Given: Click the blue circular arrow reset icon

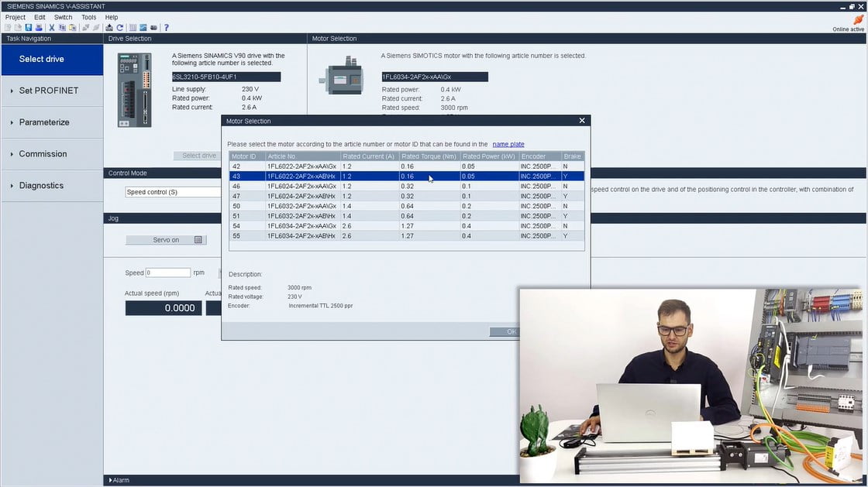Looking at the screenshot, I should 119,28.
